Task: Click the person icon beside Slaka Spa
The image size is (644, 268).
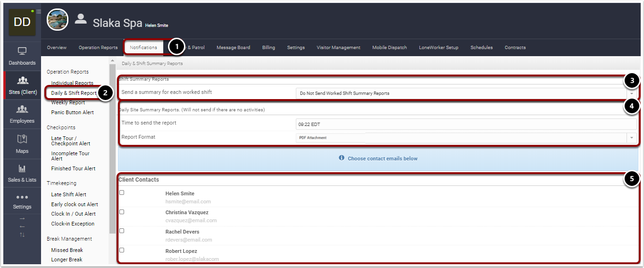Action: point(81,18)
